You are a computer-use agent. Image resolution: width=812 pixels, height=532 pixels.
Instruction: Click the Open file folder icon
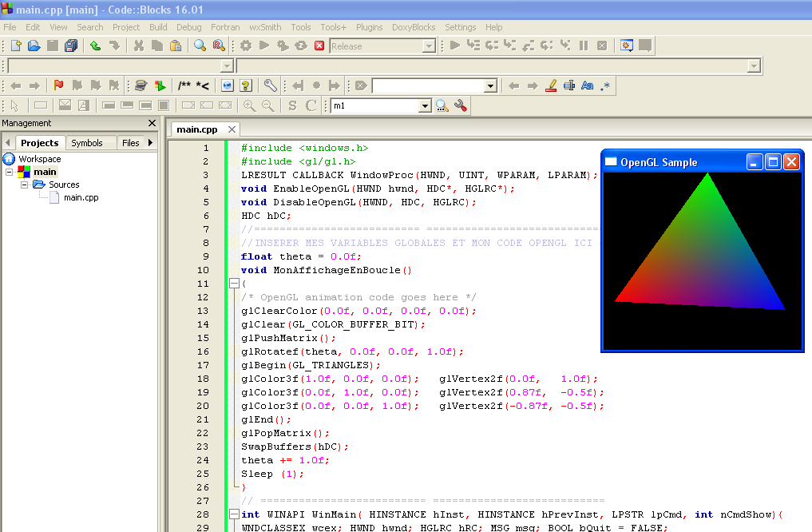(34, 46)
